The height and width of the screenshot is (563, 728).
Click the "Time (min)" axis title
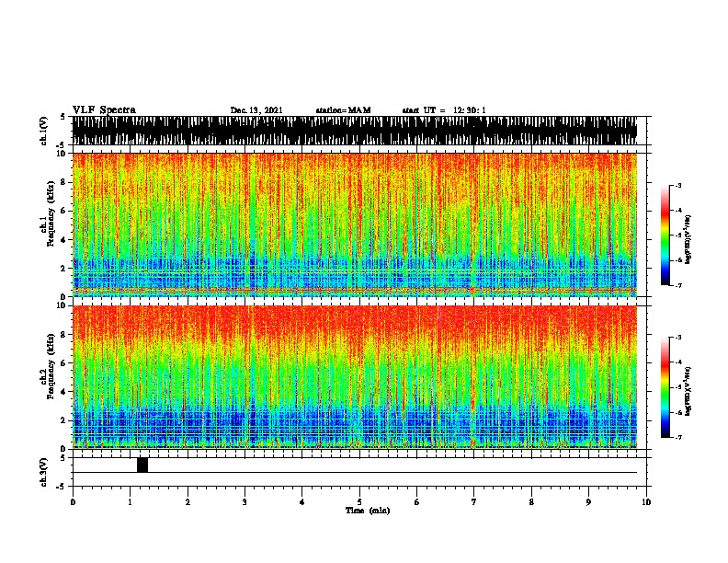point(368,511)
